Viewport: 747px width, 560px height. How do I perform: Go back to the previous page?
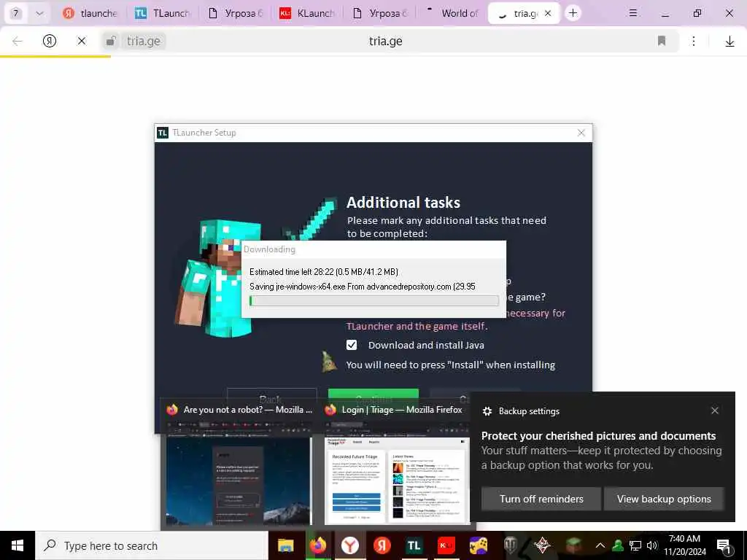(x=18, y=42)
